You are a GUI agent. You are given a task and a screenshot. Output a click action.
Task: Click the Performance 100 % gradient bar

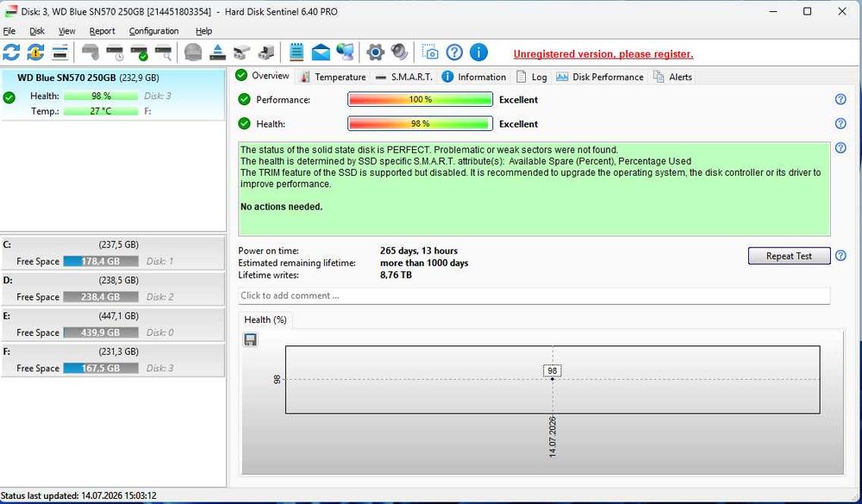click(420, 99)
